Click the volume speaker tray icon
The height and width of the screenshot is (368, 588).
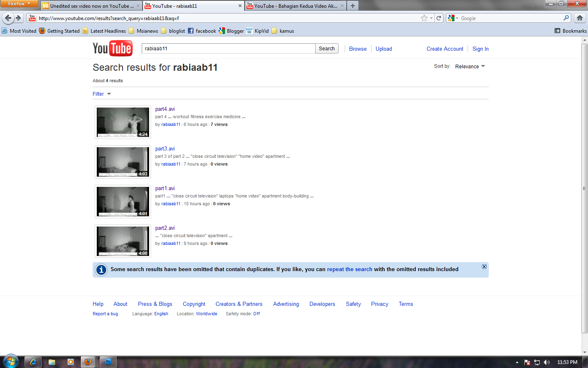(547, 362)
